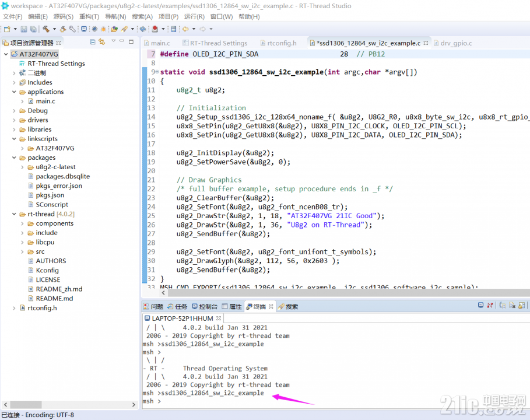Switch to the drv_gpio.c editor tab
Viewport: 530px width, 420px height.
coord(453,43)
